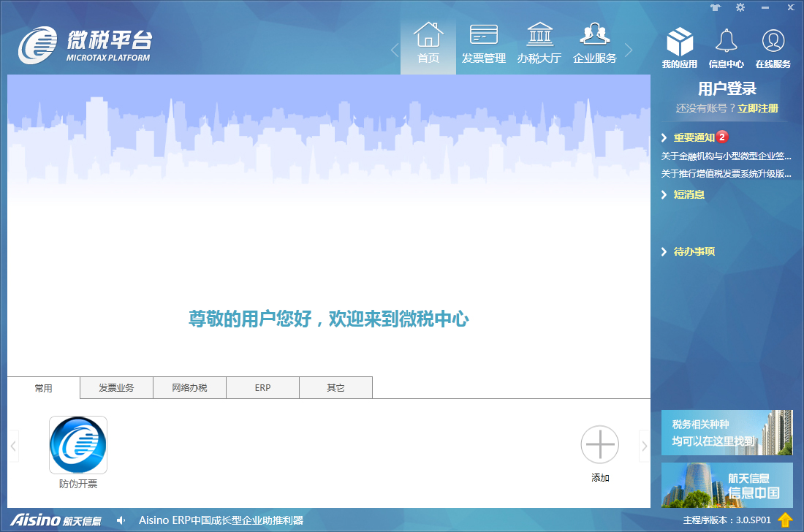Click the 添加 plus icon
The width and height of the screenshot is (804, 532).
600,445
